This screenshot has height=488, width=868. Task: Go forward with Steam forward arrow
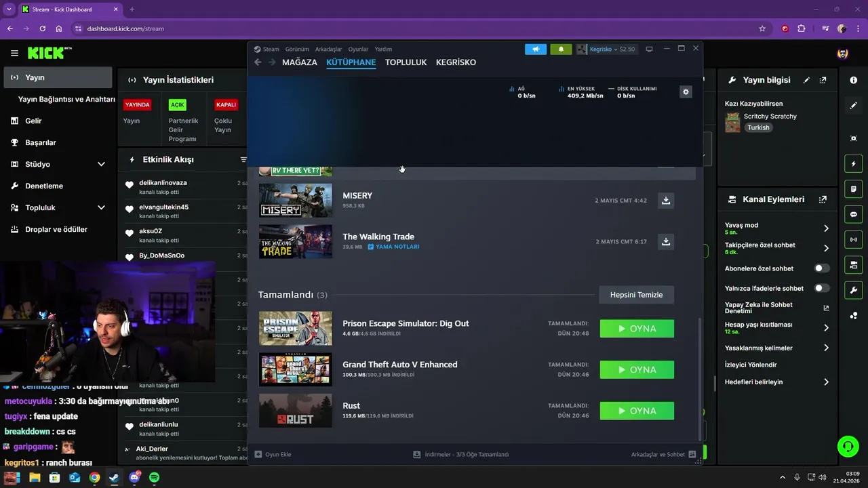pyautogui.click(x=271, y=62)
